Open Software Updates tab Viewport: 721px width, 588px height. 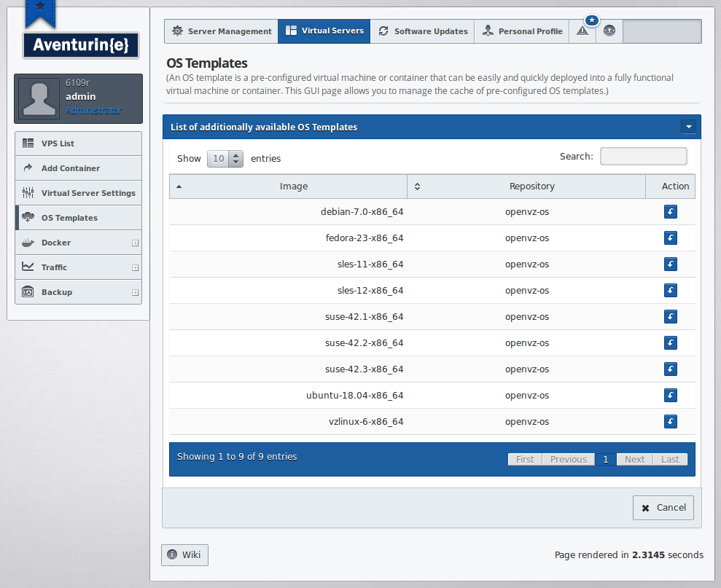pos(423,31)
